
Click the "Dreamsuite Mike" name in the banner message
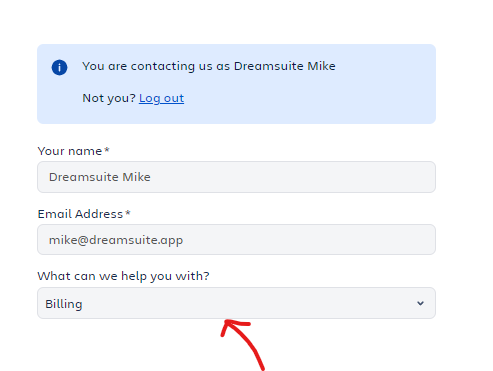point(285,66)
